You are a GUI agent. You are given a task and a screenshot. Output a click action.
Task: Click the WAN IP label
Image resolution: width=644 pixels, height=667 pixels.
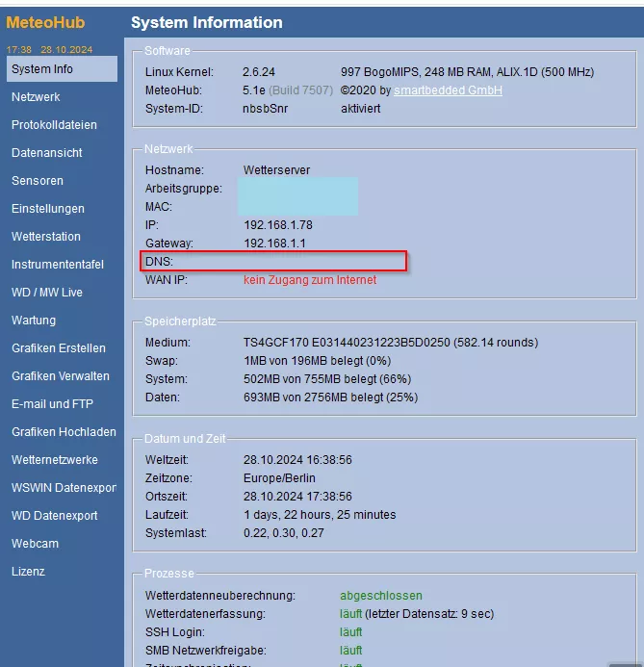pos(167,280)
